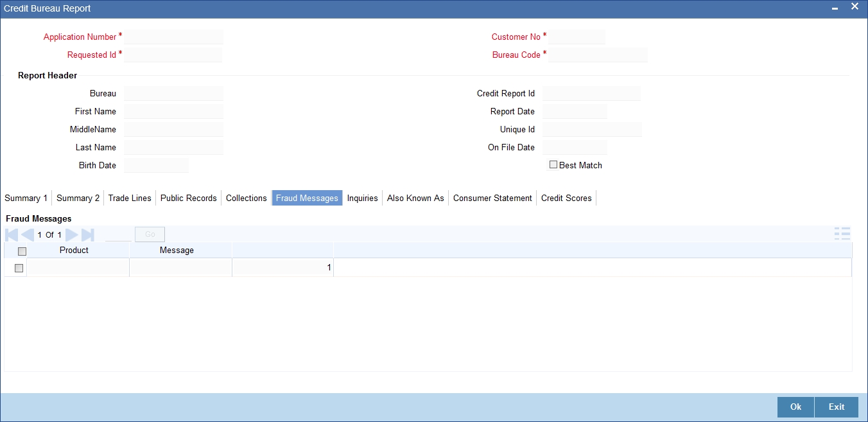Click the Last Name field
This screenshot has width=868, height=422.
pyautogui.click(x=174, y=147)
